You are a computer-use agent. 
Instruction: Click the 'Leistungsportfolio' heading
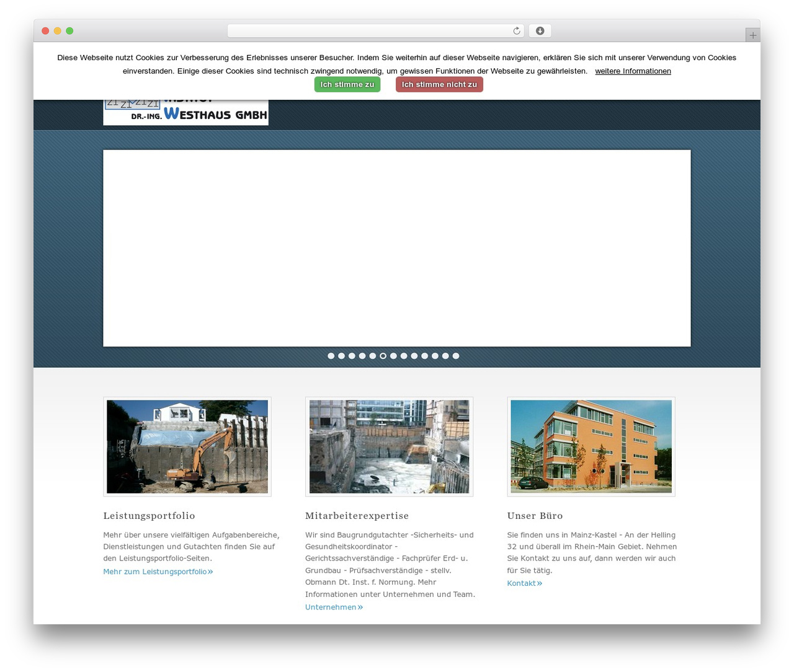click(149, 516)
